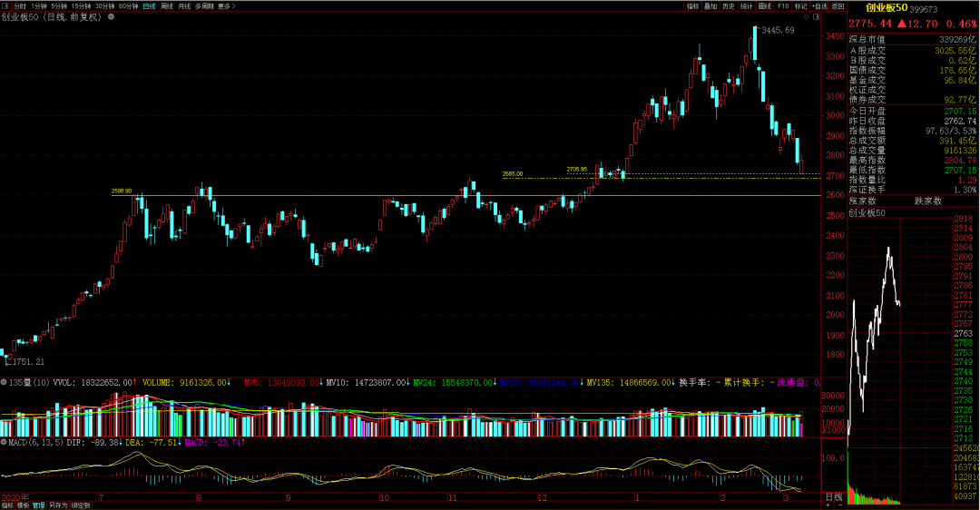Open the 多周期 multi-period view
Screen dimensions: 980x510
[x=204, y=6]
